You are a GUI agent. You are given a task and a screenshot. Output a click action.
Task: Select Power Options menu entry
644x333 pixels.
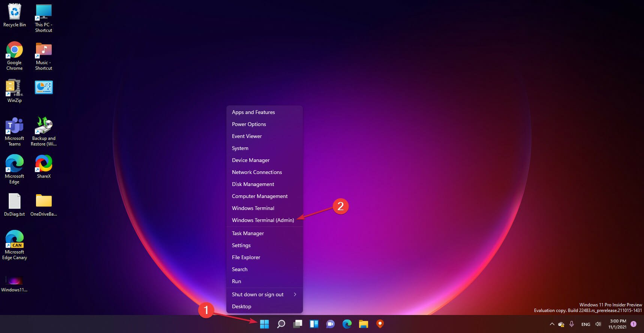(265, 124)
